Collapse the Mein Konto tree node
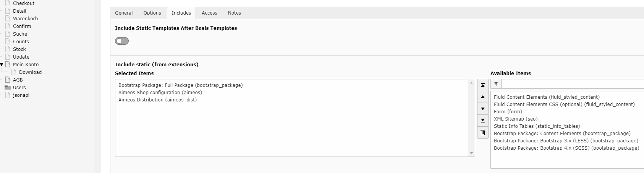 point(2,64)
